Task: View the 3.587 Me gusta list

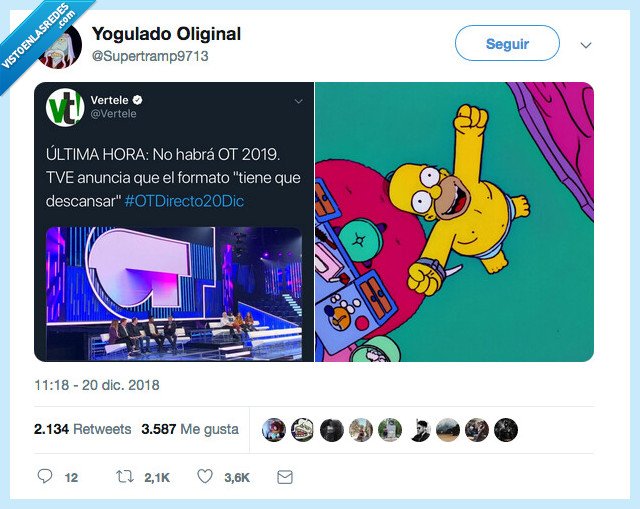Action: [x=190, y=429]
